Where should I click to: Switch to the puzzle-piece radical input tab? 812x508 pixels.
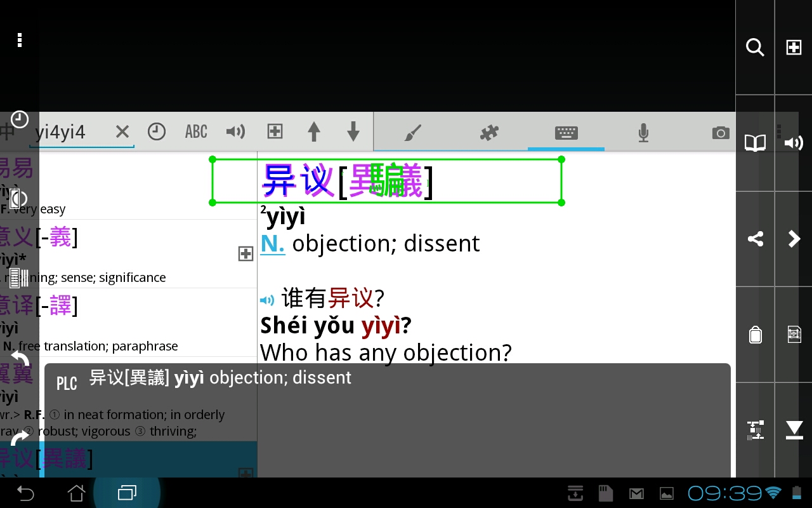[489, 132]
